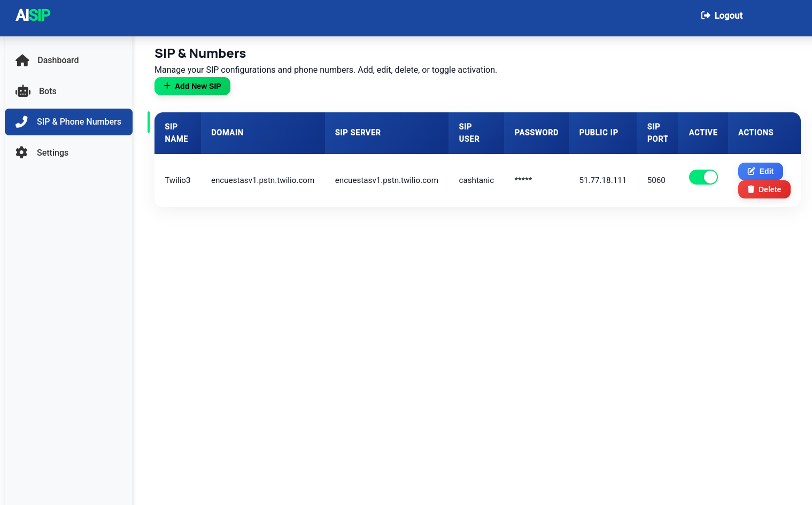Click the plus icon on Add New SIP
Viewport: 812px width, 505px height.
(x=167, y=86)
